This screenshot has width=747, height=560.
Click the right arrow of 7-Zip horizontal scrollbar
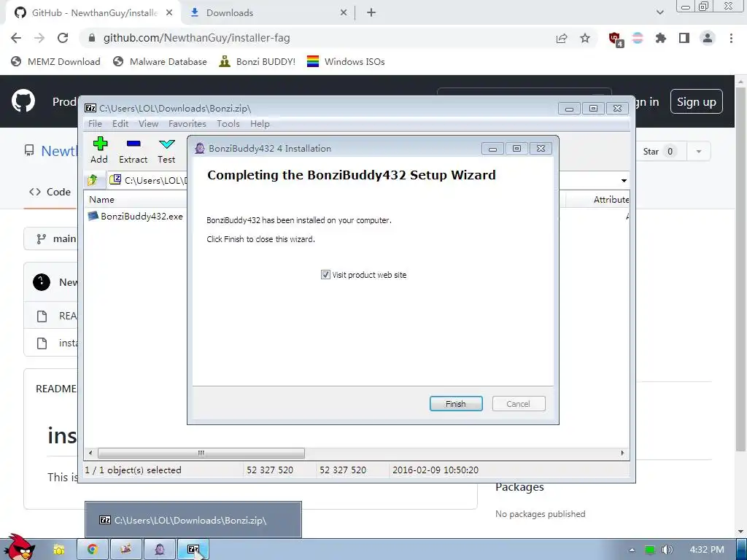click(622, 453)
